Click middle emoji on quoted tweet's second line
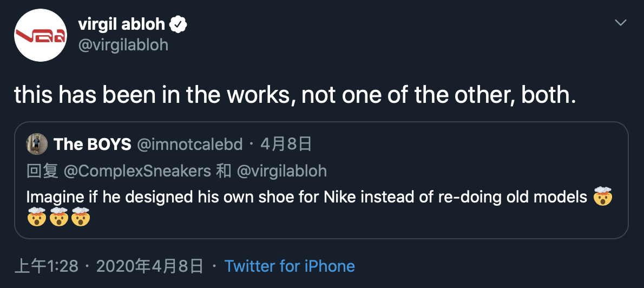644x288 pixels. (x=58, y=218)
